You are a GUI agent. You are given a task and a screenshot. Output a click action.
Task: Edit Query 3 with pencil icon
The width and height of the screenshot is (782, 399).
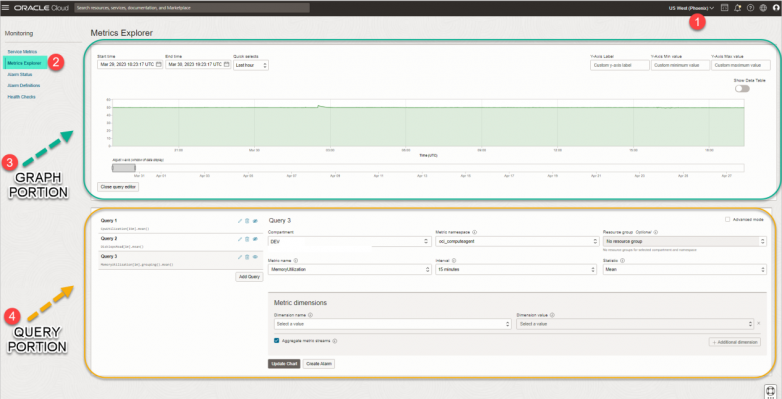(x=240, y=257)
